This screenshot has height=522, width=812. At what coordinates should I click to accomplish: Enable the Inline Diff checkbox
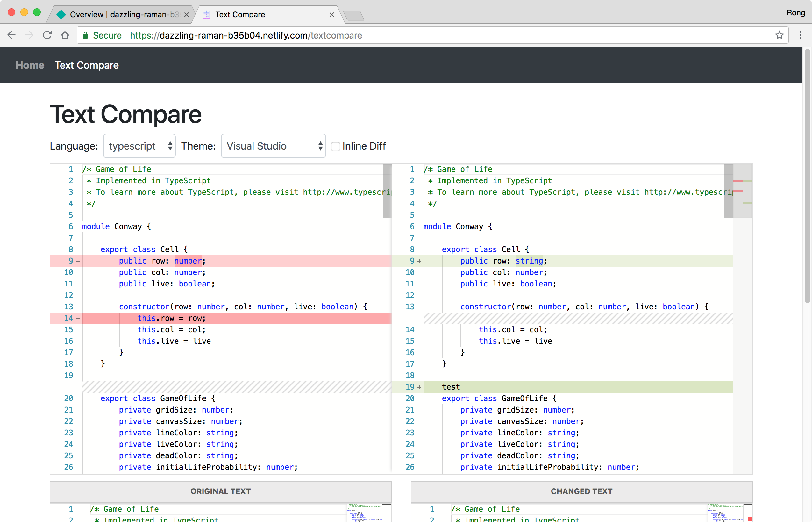click(335, 146)
